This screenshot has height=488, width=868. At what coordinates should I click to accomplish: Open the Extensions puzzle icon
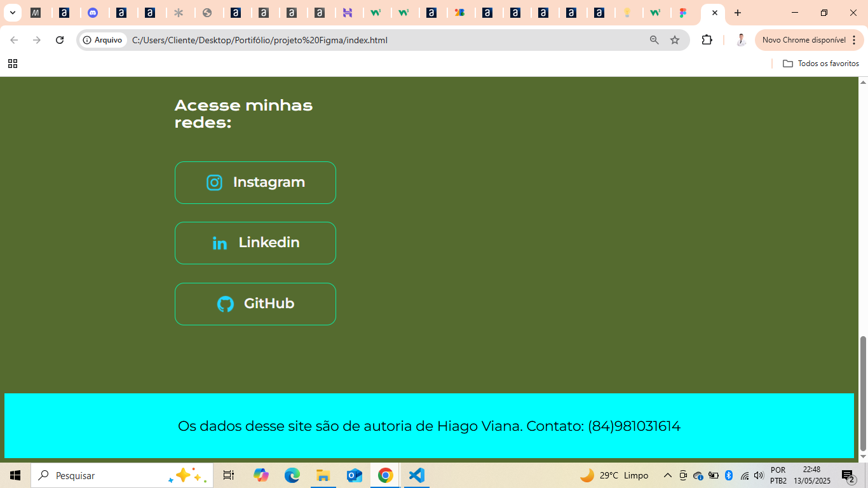(x=707, y=40)
